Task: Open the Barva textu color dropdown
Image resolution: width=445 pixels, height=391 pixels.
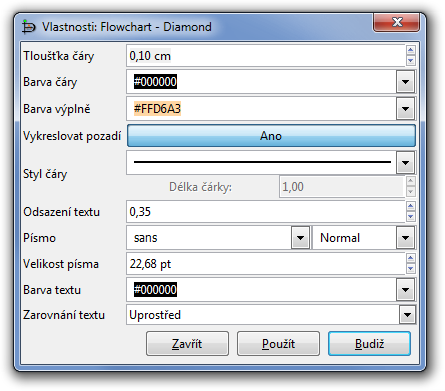Action: [x=405, y=290]
